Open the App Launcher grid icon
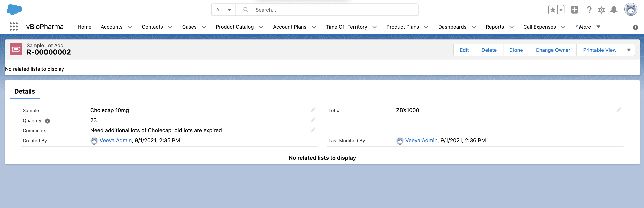The height and width of the screenshot is (208, 644). click(x=14, y=26)
